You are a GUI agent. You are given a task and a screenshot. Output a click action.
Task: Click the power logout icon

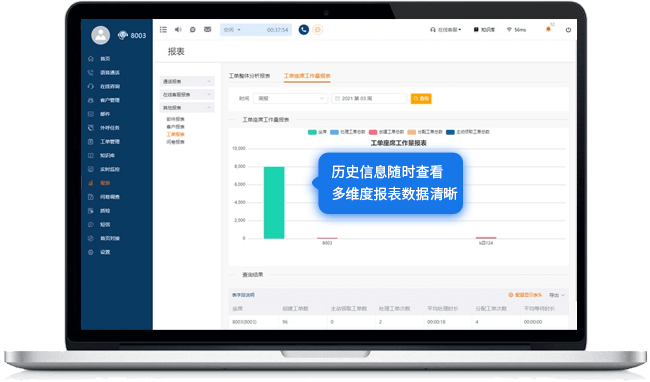click(568, 30)
